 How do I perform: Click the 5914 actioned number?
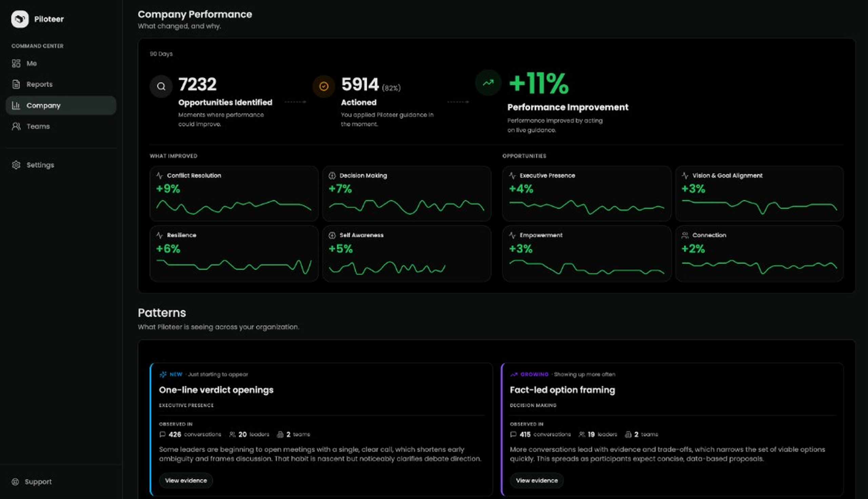[360, 84]
